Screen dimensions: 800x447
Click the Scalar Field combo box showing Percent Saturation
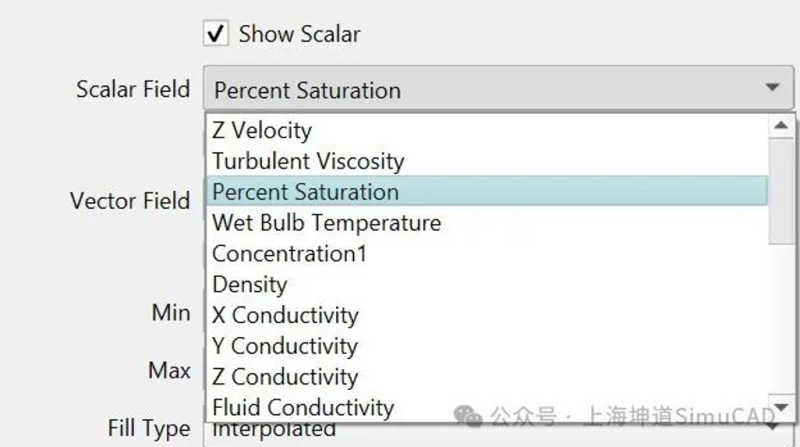pyautogui.click(x=480, y=89)
